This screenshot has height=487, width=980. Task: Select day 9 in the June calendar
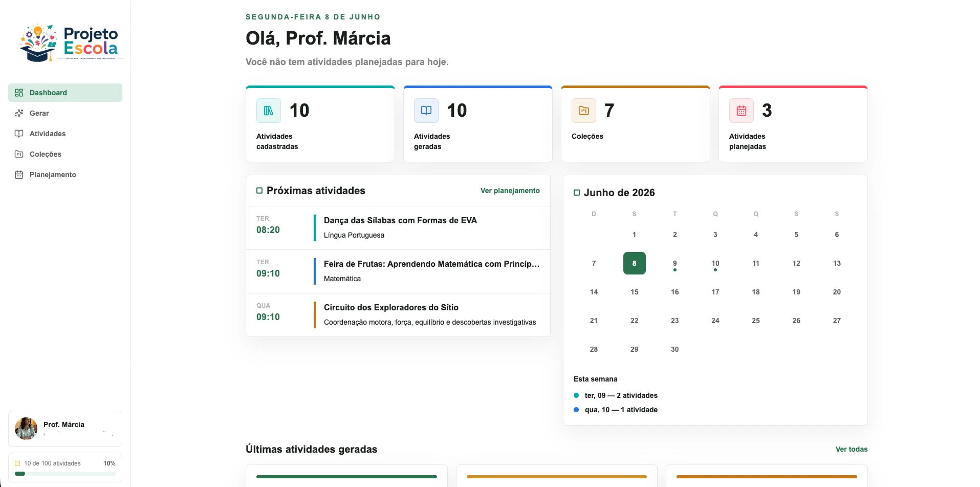pos(674,263)
